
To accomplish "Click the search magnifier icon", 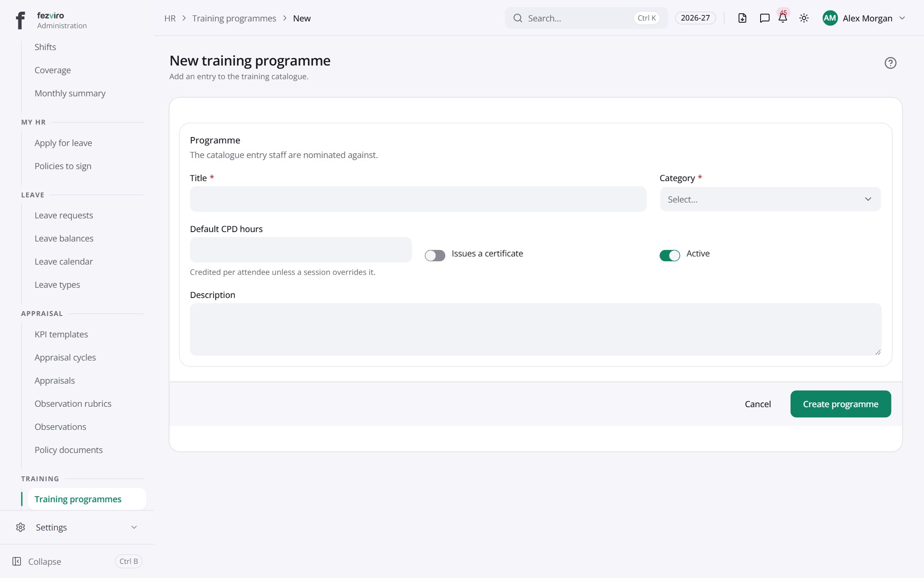I will point(518,18).
